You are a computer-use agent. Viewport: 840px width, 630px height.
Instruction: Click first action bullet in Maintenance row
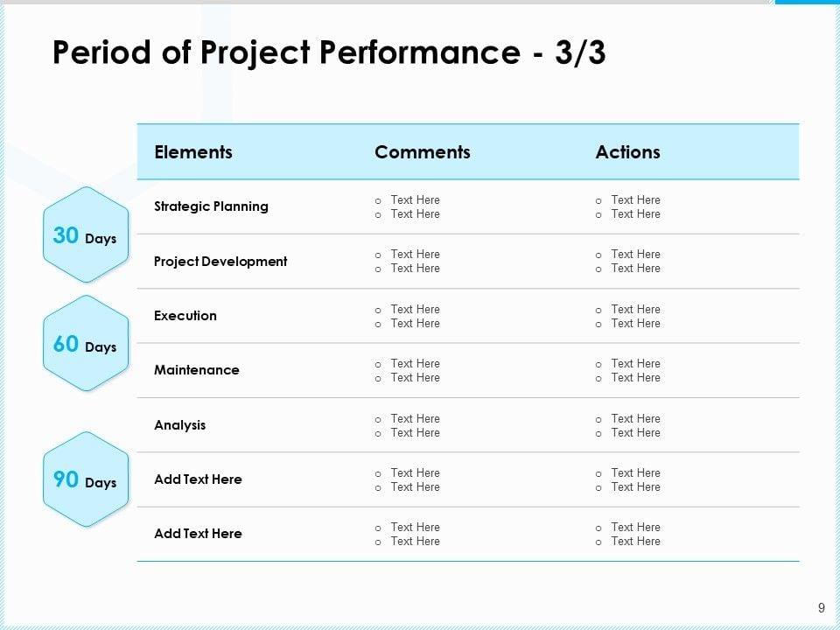635,364
